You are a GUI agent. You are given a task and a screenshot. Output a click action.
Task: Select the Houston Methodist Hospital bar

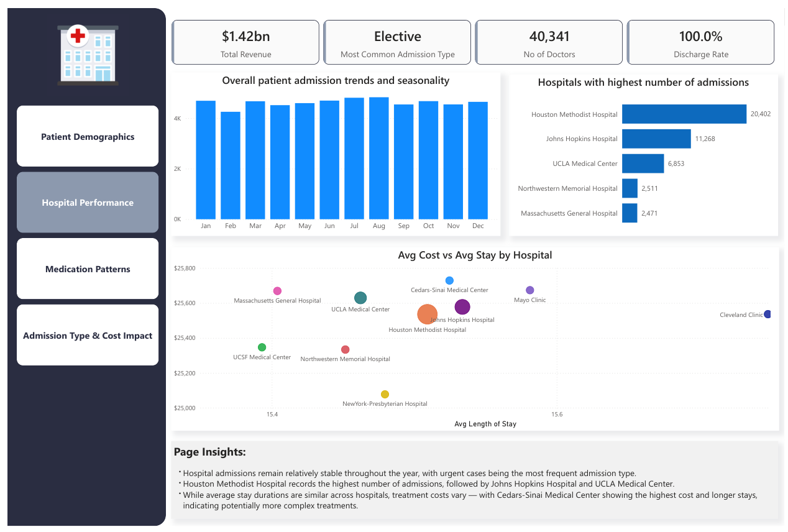[684, 114]
